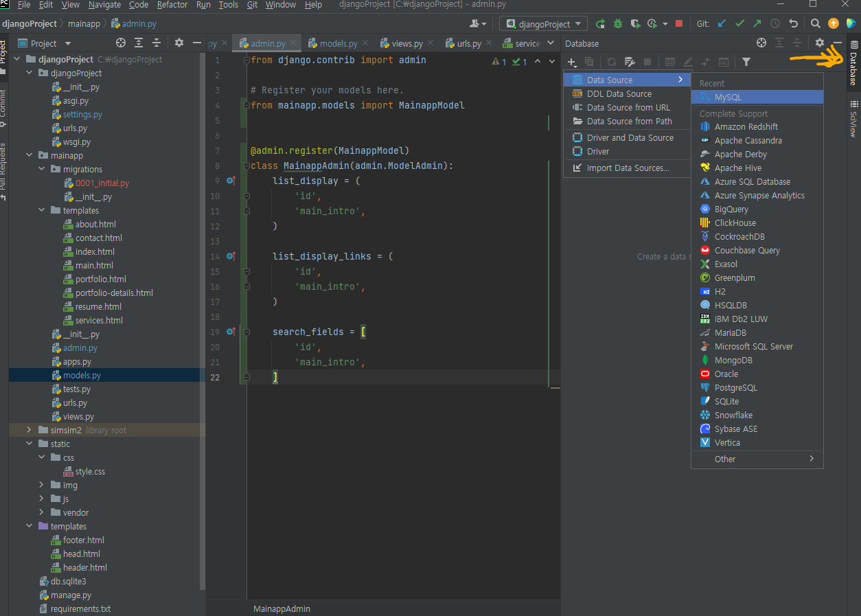861x616 pixels.
Task: Expand the simsim2 library root
Action: click(29, 431)
